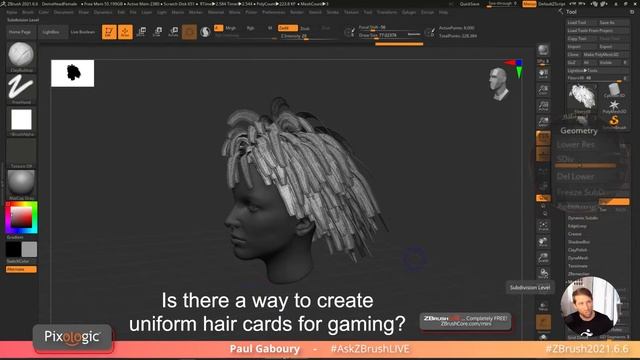The width and height of the screenshot is (640, 360).
Task: Click the Actual size icon on right shelf
Action: [543, 106]
